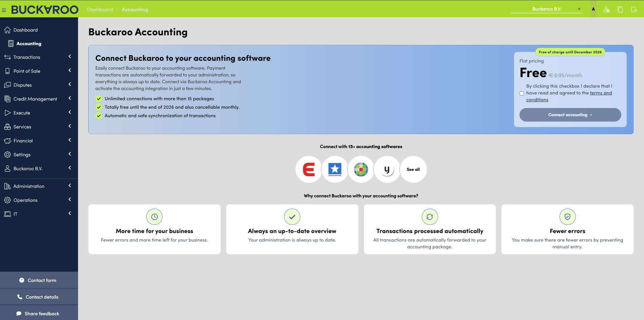Clear the Buckaroo B.V. merchant selection

point(579,9)
